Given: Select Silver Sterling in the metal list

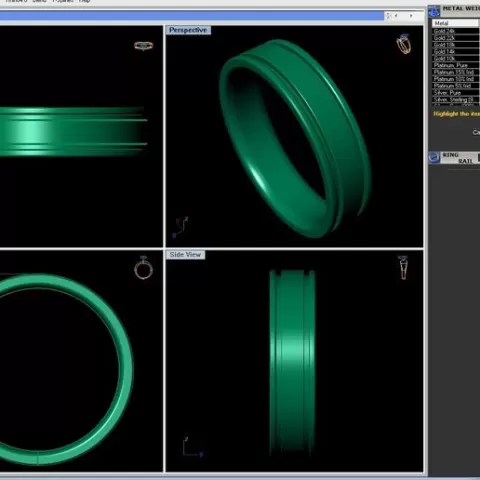Looking at the screenshot, I should coord(456,99).
